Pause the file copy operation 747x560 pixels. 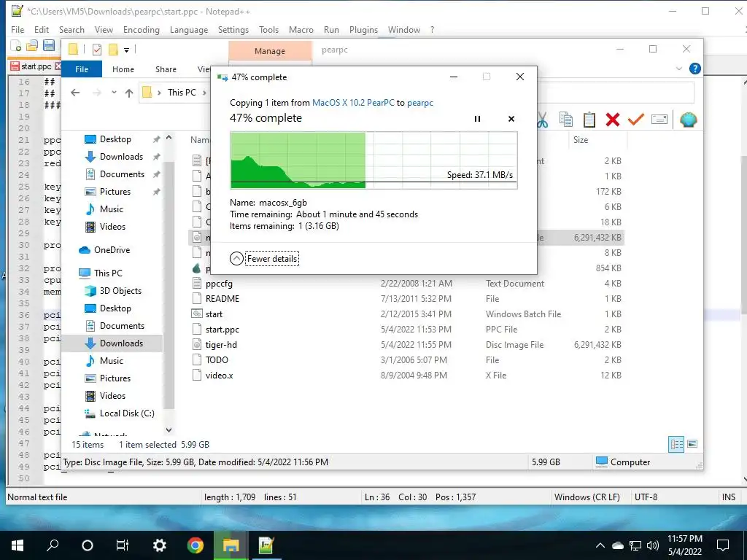tap(477, 119)
